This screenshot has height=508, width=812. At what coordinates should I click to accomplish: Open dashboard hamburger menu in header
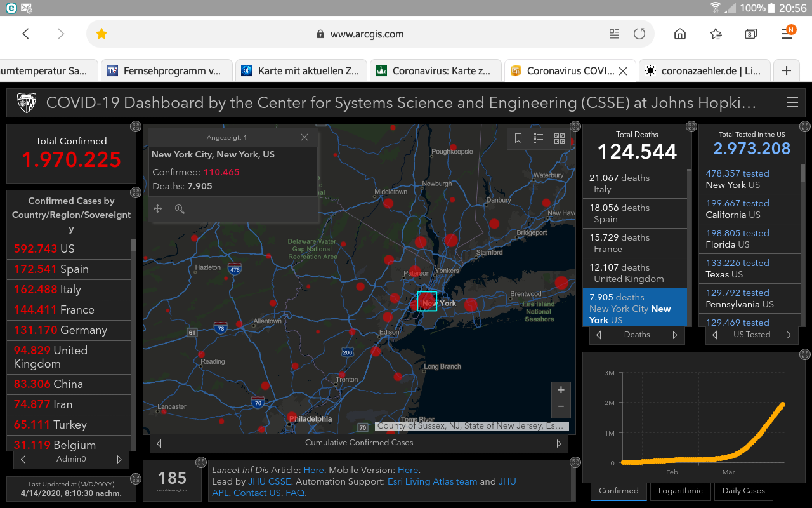[792, 102]
